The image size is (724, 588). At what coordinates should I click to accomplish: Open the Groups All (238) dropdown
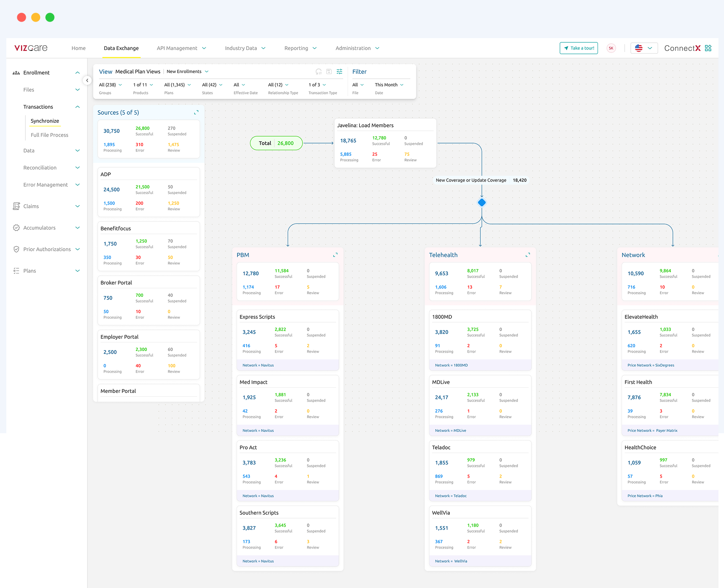coord(110,85)
